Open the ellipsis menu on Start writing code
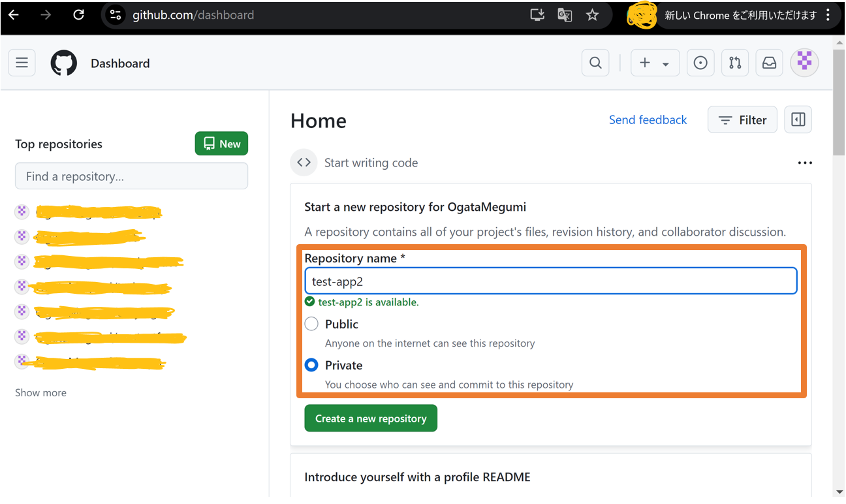This screenshot has width=846, height=504. pos(805,163)
